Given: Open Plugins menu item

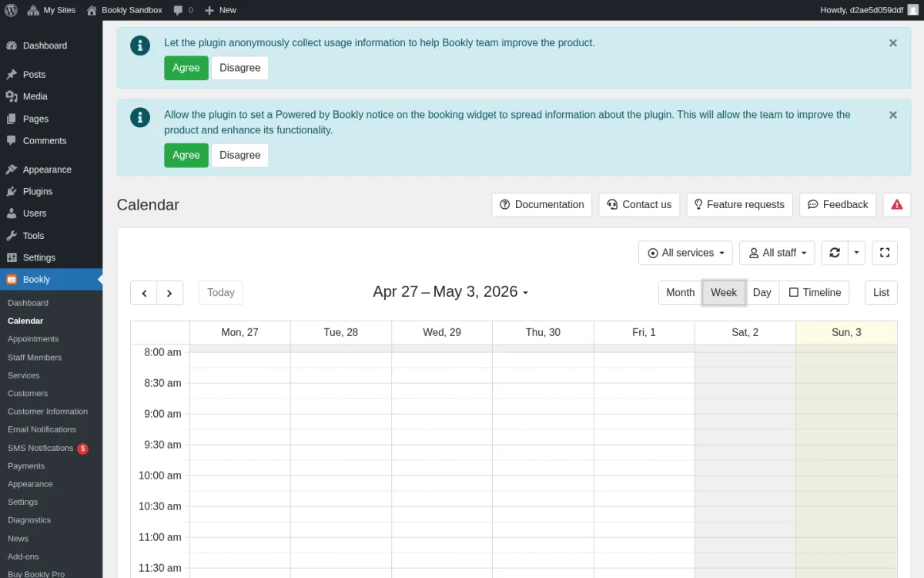Looking at the screenshot, I should point(51,191).
